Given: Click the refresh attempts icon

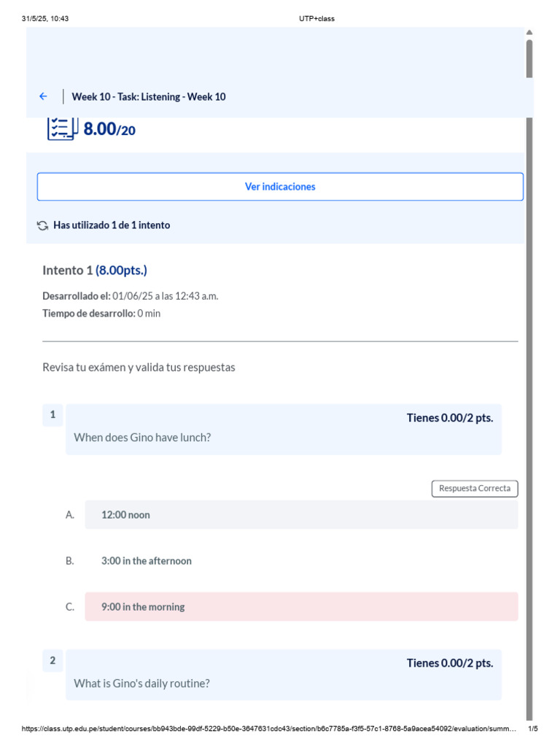Looking at the screenshot, I should click(x=43, y=225).
